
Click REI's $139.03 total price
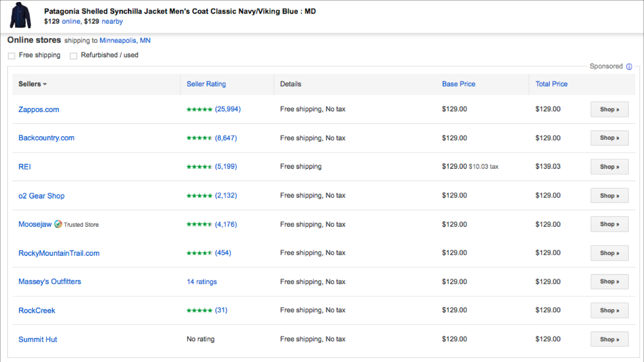click(x=548, y=166)
